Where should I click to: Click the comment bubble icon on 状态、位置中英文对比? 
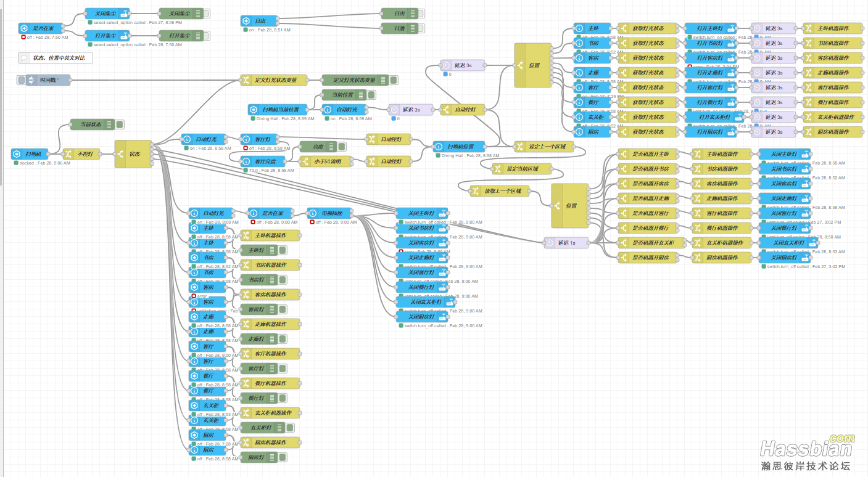24,58
